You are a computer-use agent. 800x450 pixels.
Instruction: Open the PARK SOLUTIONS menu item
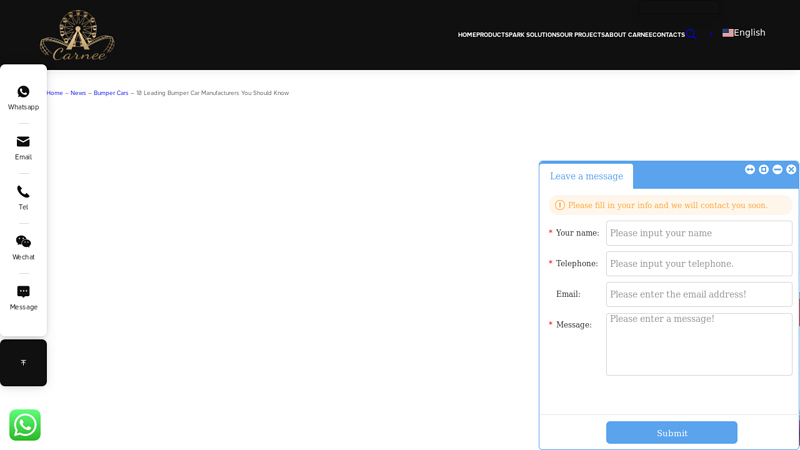tap(533, 35)
